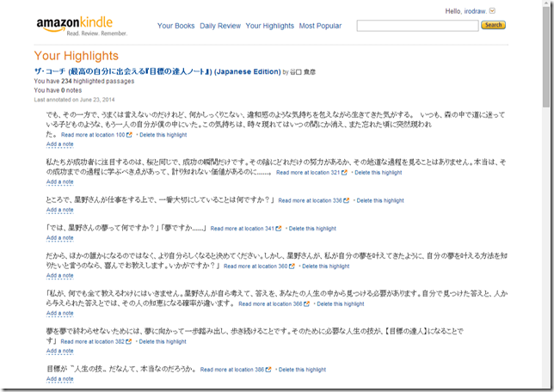Open Read more at location 382
The height and width of the screenshot is (392, 554).
click(93, 342)
